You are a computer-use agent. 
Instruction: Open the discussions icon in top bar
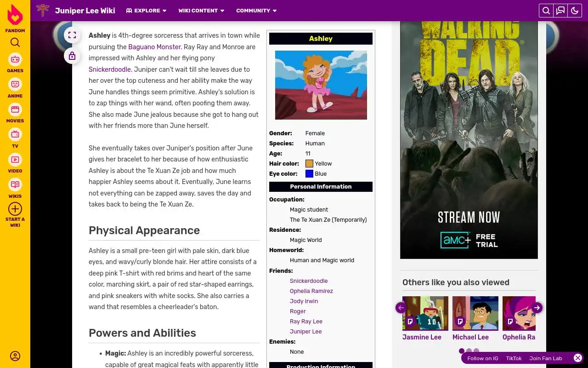tap(560, 11)
